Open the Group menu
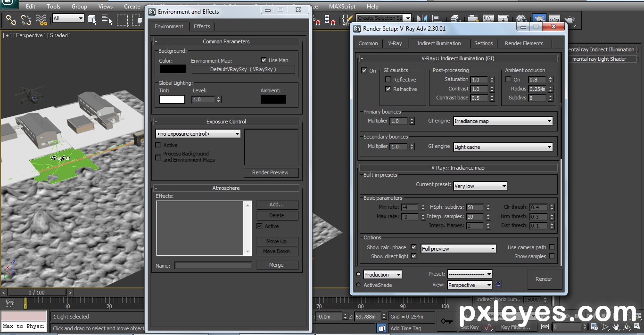644x335 pixels. [x=79, y=7]
